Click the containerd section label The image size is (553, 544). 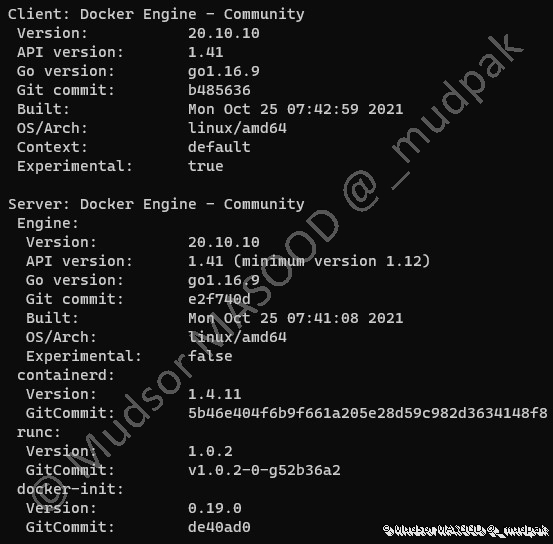(x=66, y=375)
